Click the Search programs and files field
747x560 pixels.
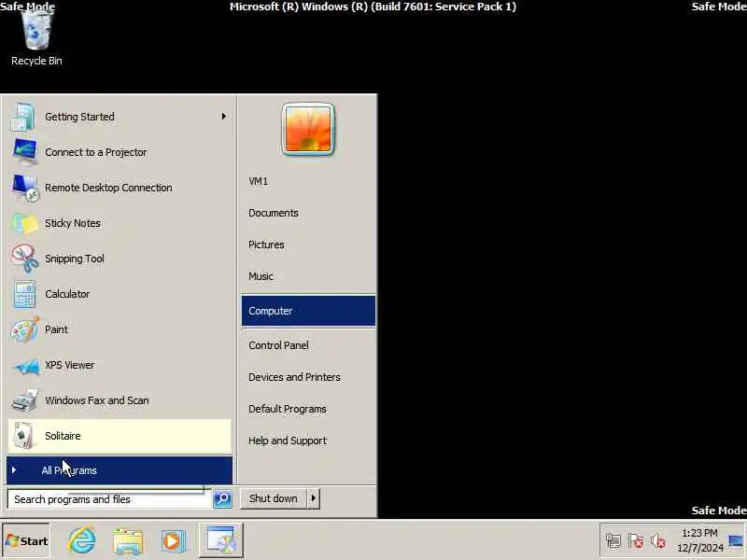pyautogui.click(x=109, y=499)
